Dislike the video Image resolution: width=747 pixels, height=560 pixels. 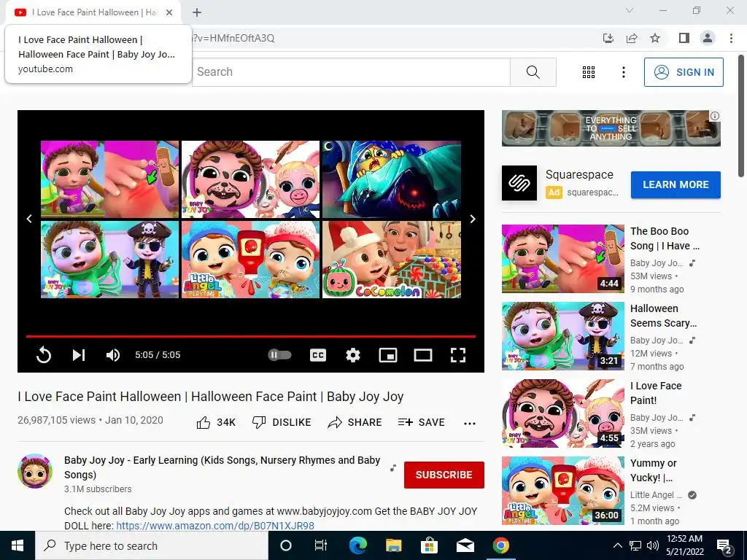pos(282,422)
